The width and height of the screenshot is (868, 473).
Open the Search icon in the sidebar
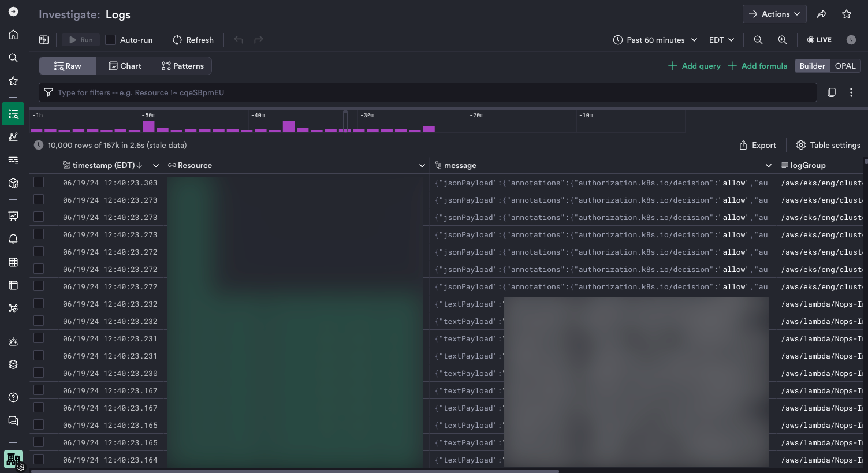point(13,58)
